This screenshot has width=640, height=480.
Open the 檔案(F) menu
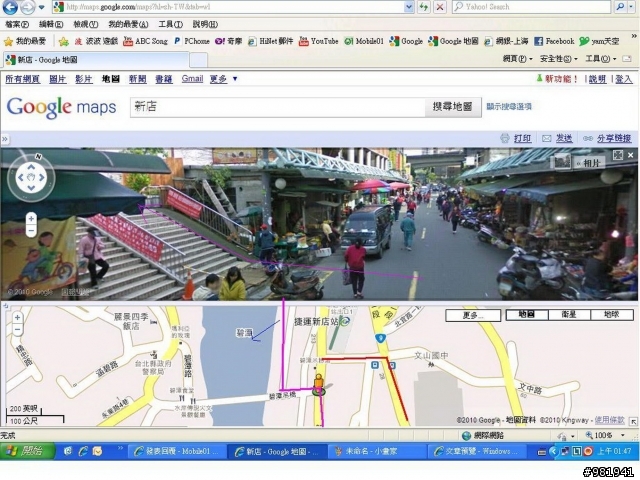(x=17, y=24)
